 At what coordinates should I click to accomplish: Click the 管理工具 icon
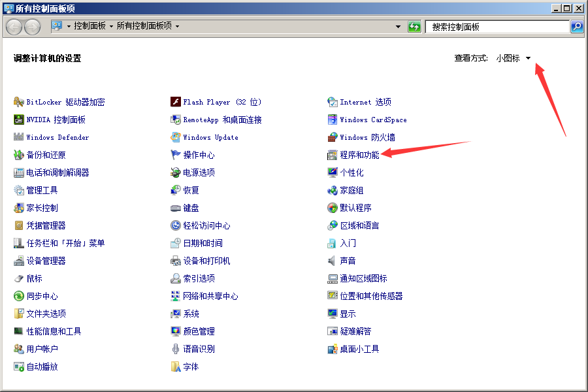click(19, 190)
